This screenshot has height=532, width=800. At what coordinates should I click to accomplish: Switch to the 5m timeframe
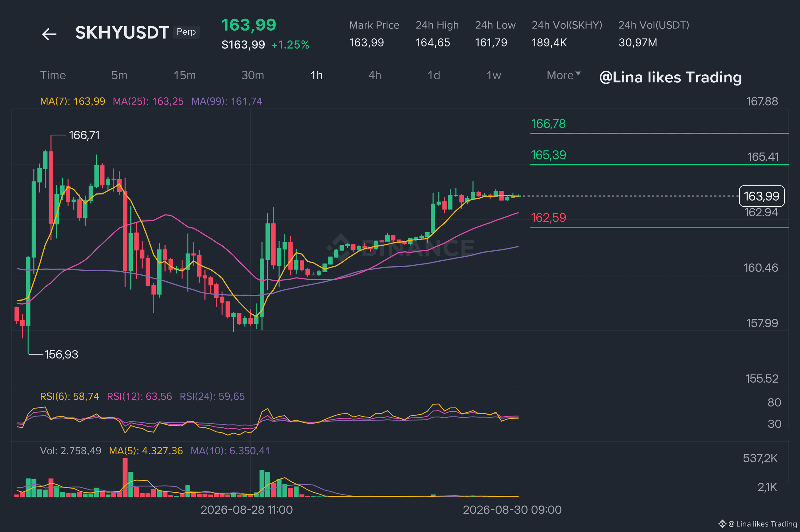pos(119,75)
